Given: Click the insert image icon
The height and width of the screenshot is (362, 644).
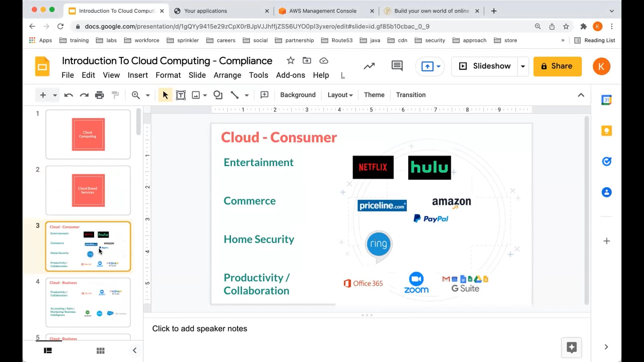Looking at the screenshot, I should pos(196,95).
